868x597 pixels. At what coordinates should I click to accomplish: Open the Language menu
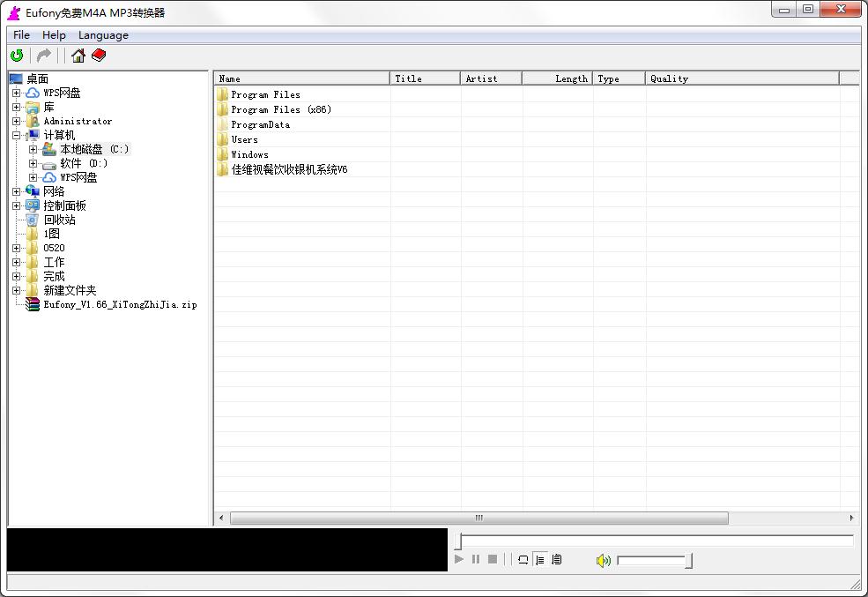tap(103, 35)
